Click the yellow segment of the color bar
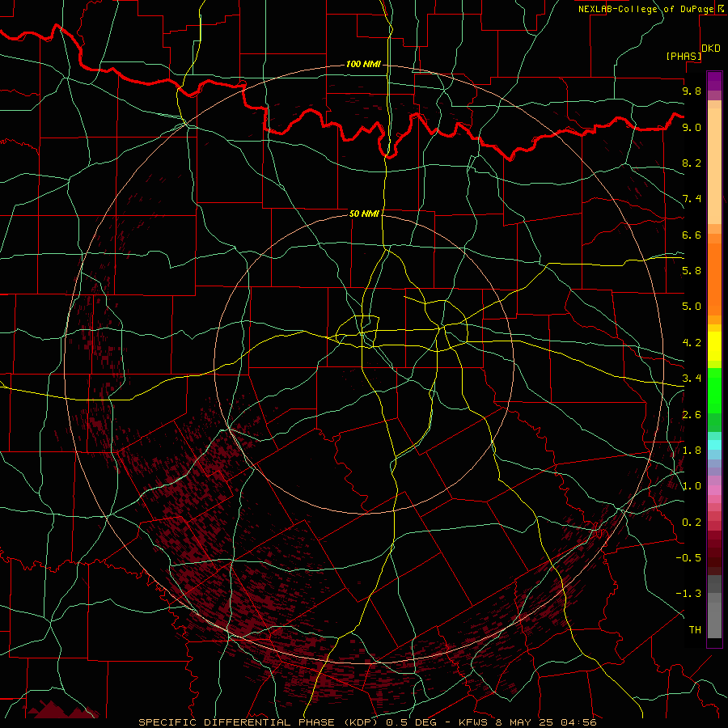The width and height of the screenshot is (728, 728). pos(714,346)
